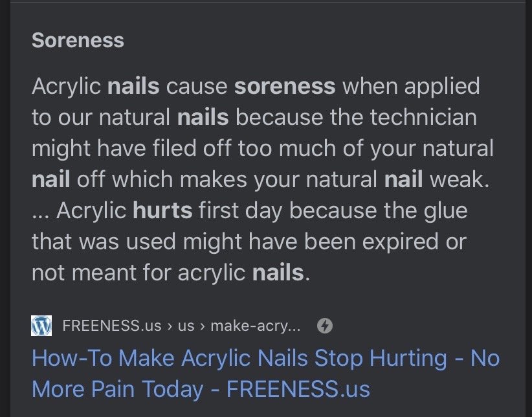Click the WordPress favicon beside FREENESS.us
Viewport: 532px width, 417px height.
[41, 326]
